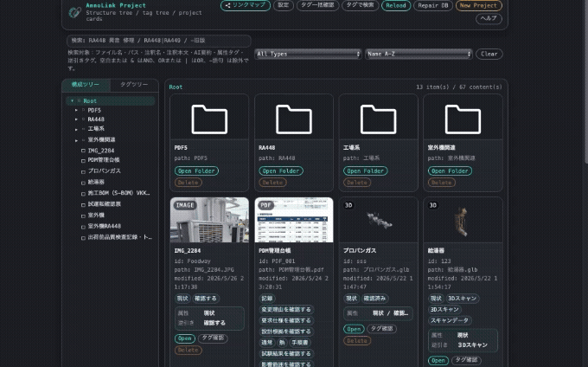Click the 記録 tag on PDM管理台帳 card

(267, 299)
